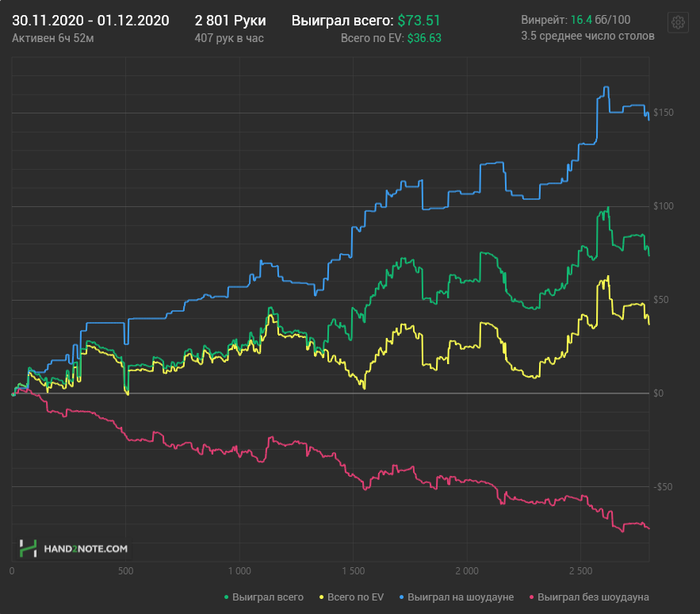This screenshot has width=700, height=614.
Task: Click the date range 30.11.2020 - 01.12.2020
Action: (x=91, y=21)
